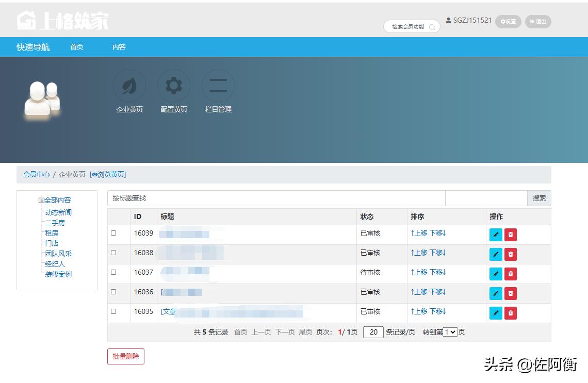Expand the 装修案例 category
The width and height of the screenshot is (588, 383).
(x=59, y=274)
